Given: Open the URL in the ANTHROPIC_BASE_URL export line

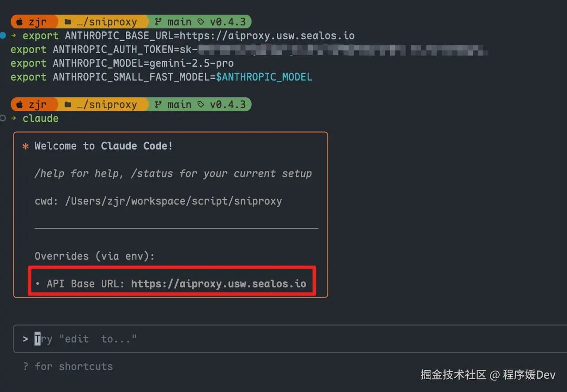Looking at the screenshot, I should (267, 35).
